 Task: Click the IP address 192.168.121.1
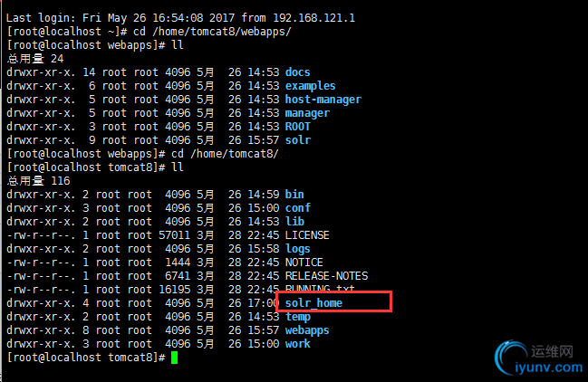[x=313, y=17]
